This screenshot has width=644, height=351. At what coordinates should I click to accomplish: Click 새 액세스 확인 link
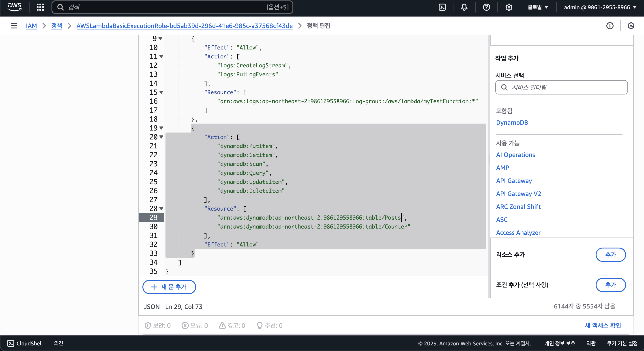coord(603,325)
